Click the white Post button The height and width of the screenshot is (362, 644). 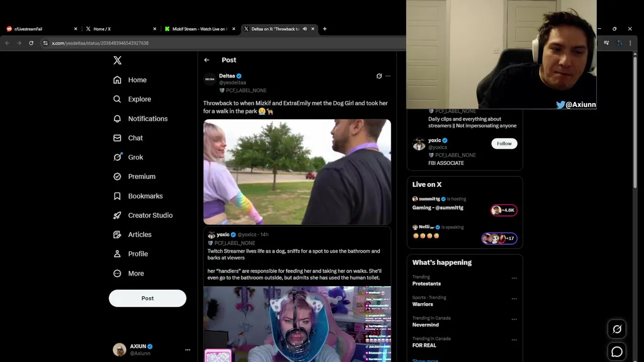click(x=147, y=298)
